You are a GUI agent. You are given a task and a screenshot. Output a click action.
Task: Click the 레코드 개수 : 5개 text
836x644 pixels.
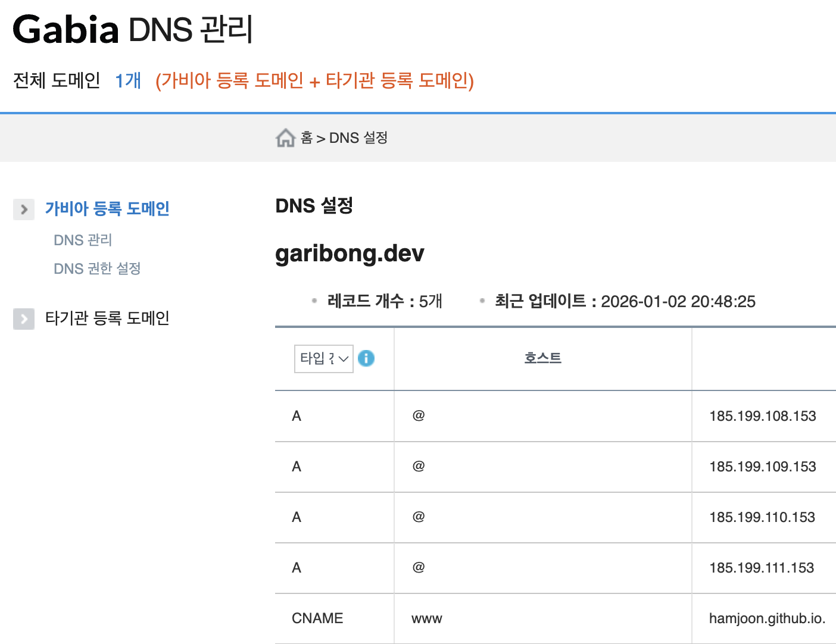[x=385, y=301]
